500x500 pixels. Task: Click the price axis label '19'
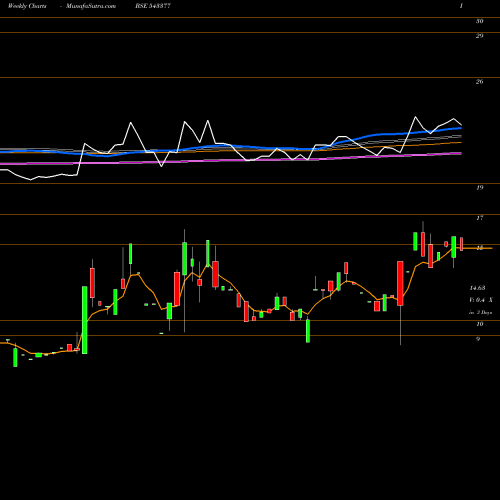479,187
